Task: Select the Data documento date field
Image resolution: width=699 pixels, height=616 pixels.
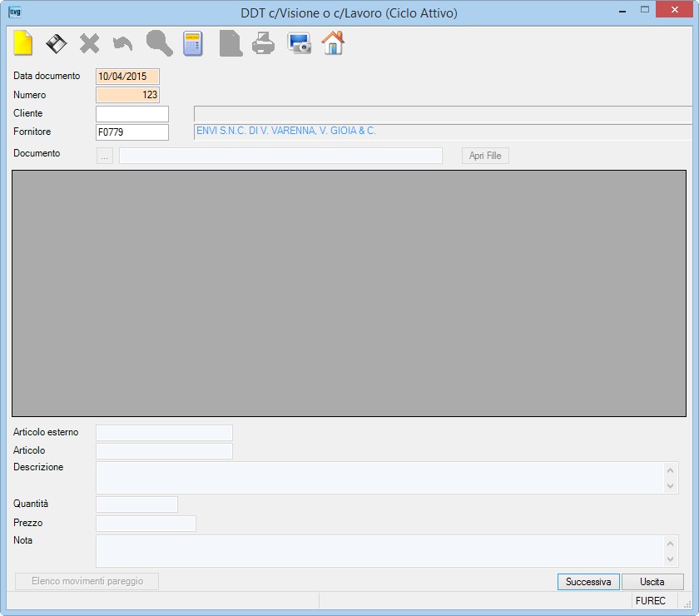Action: coord(127,77)
